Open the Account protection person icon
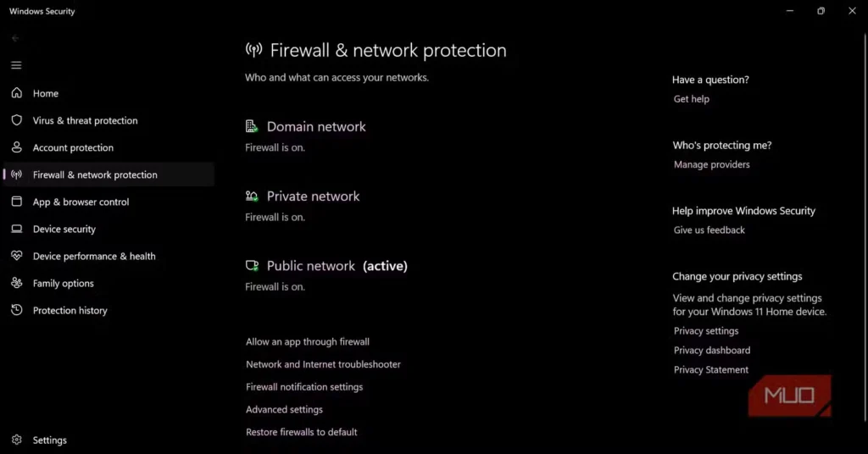Screen dimensions: 868x454 coord(17,147)
